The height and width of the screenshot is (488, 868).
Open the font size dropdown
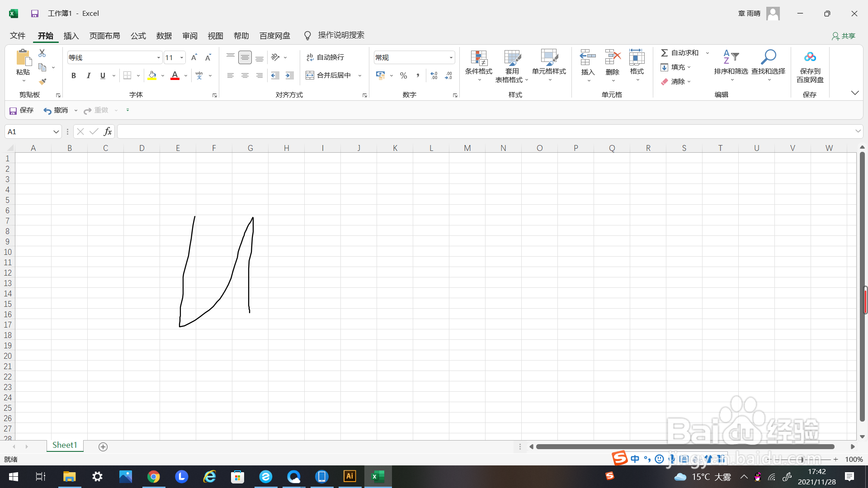(182, 57)
